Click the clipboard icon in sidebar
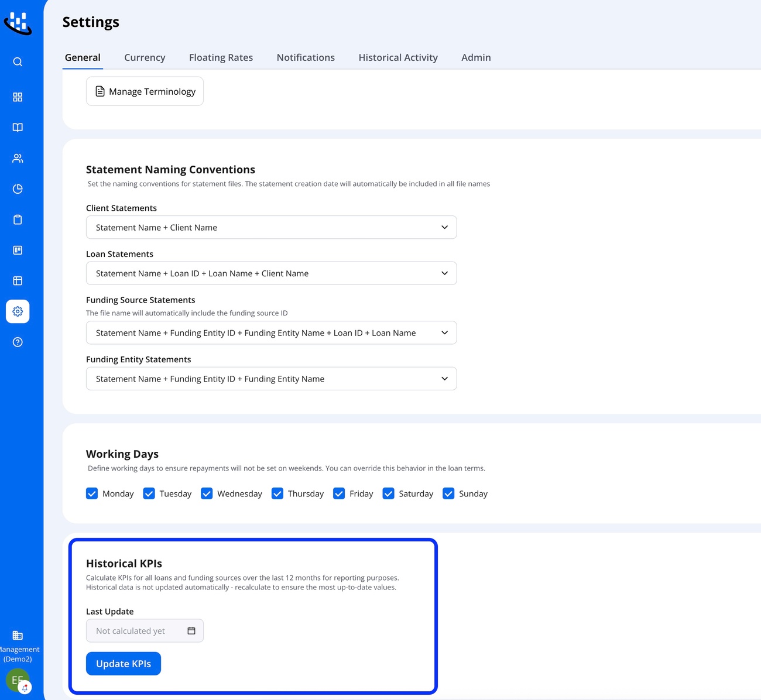The width and height of the screenshot is (761, 700). pyautogui.click(x=18, y=219)
